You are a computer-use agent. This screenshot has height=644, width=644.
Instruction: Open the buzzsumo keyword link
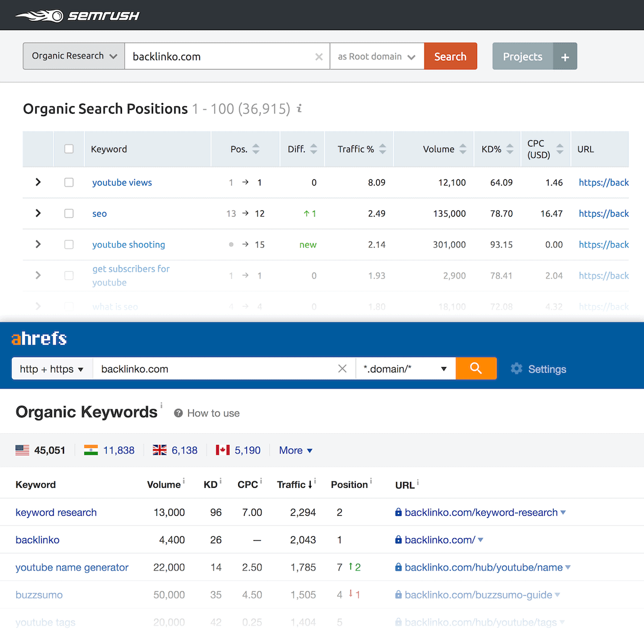[x=39, y=595]
